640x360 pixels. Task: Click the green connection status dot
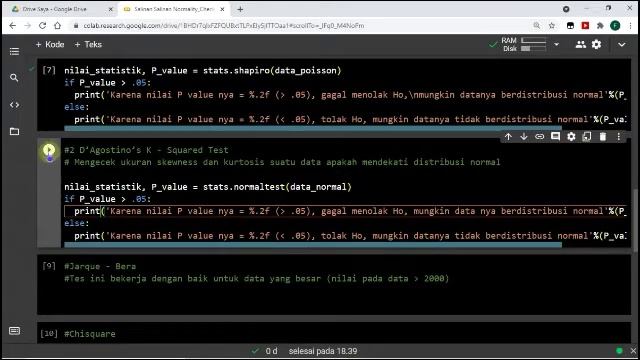619,351
